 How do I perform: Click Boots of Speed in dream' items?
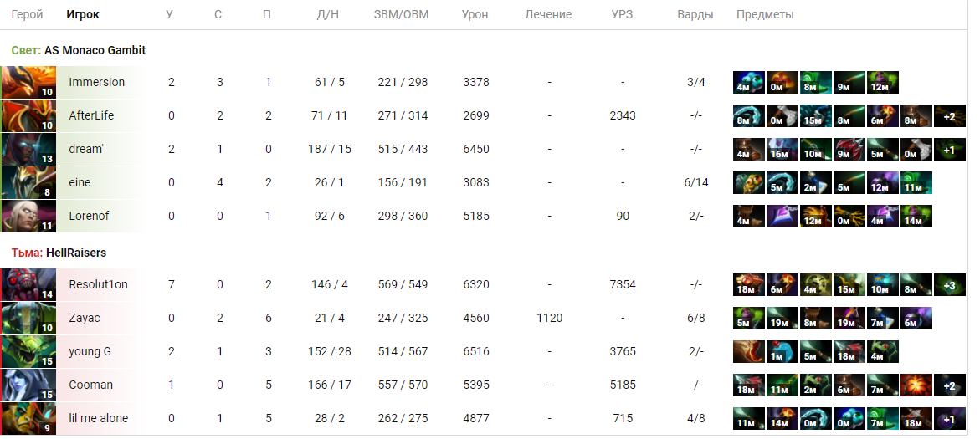(x=749, y=149)
